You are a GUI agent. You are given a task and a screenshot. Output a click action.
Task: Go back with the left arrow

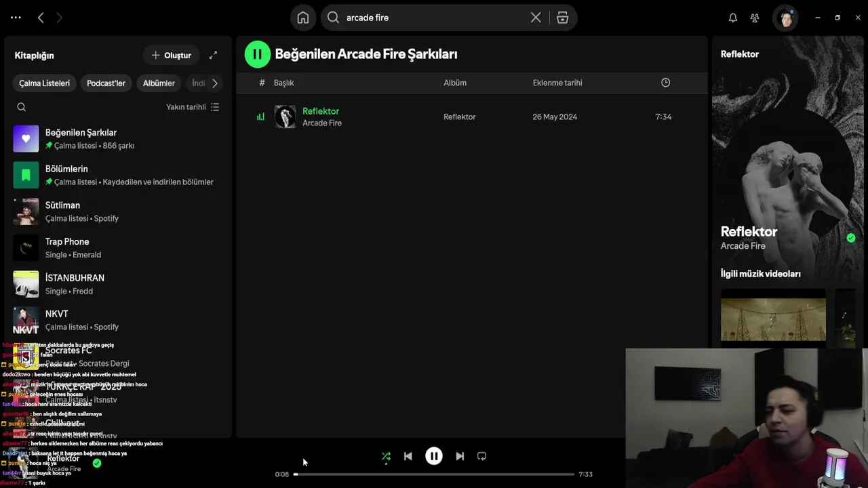pos(41,18)
